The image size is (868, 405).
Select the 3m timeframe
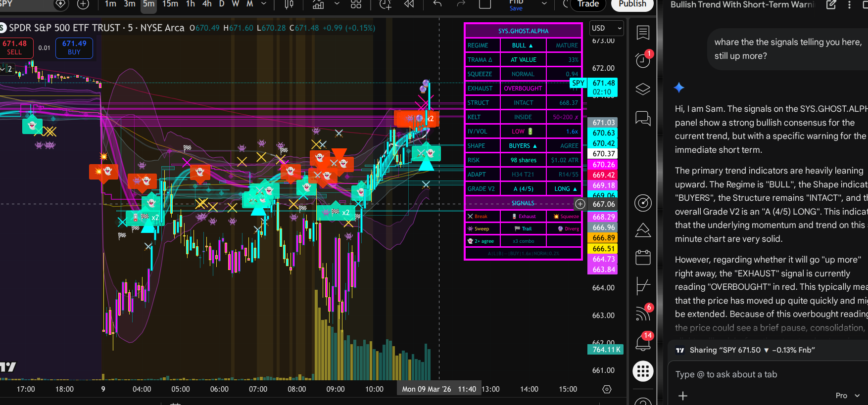point(130,4)
